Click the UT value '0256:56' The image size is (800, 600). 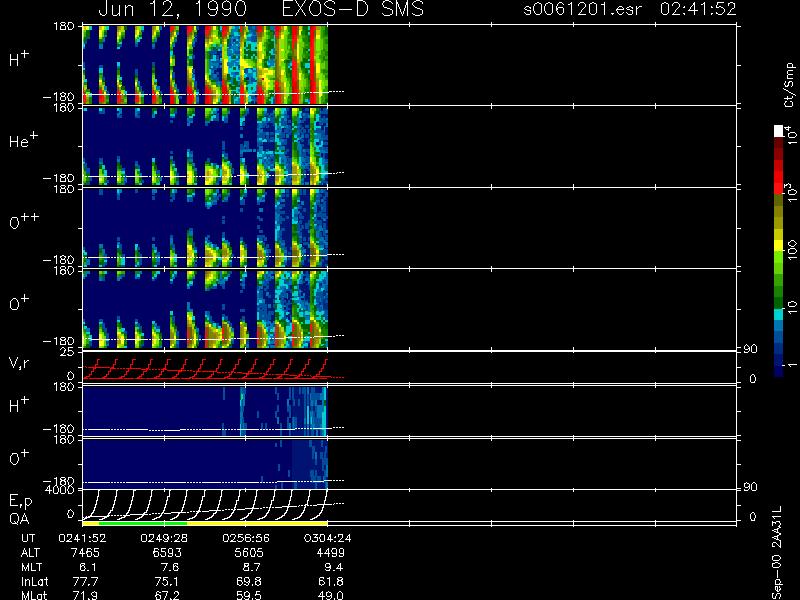click(246, 538)
